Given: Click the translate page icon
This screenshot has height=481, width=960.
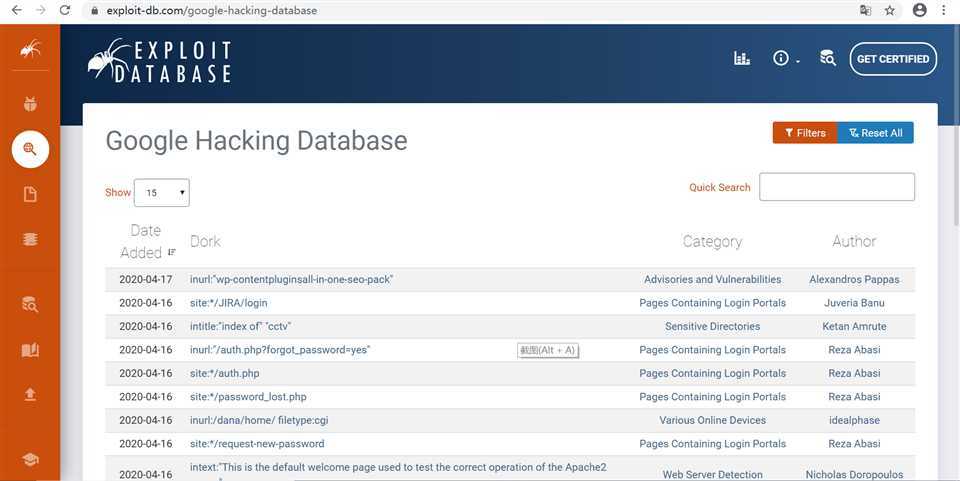Looking at the screenshot, I should [x=865, y=10].
